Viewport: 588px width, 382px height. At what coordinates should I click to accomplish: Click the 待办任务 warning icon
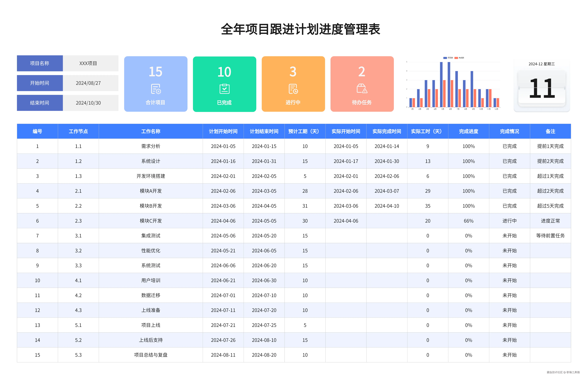[362, 89]
